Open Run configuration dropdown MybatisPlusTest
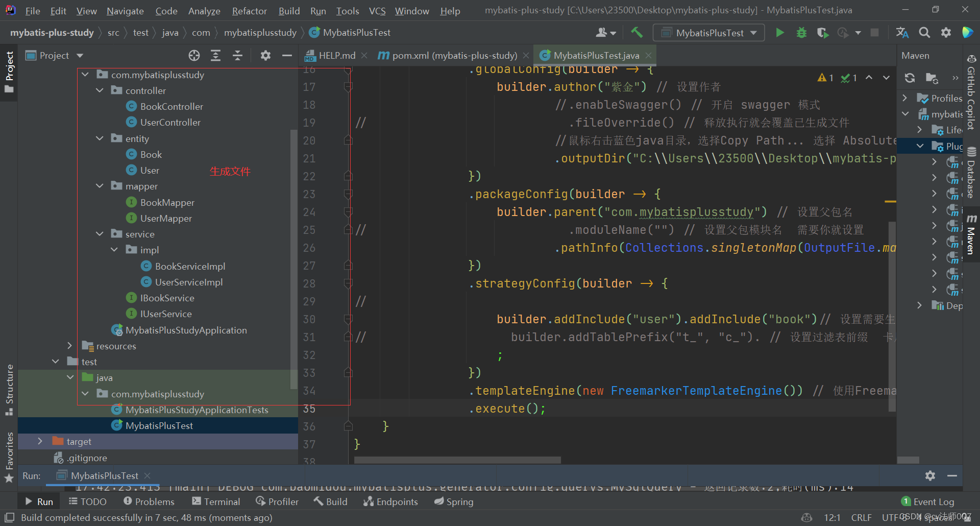The height and width of the screenshot is (526, 980). click(708, 33)
